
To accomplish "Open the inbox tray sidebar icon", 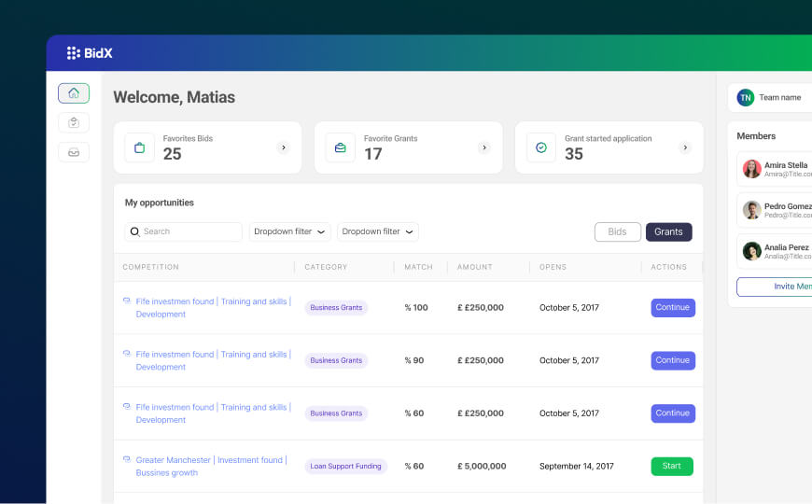I will pyautogui.click(x=74, y=152).
